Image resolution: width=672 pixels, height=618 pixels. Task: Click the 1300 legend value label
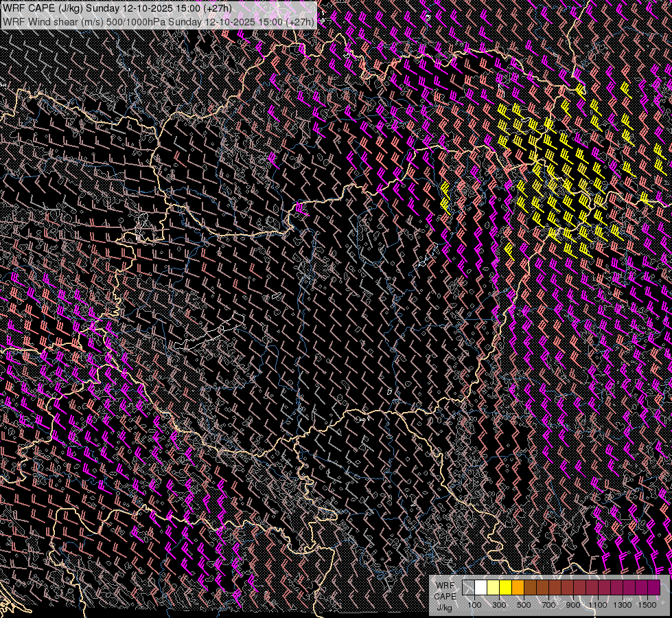point(623,605)
